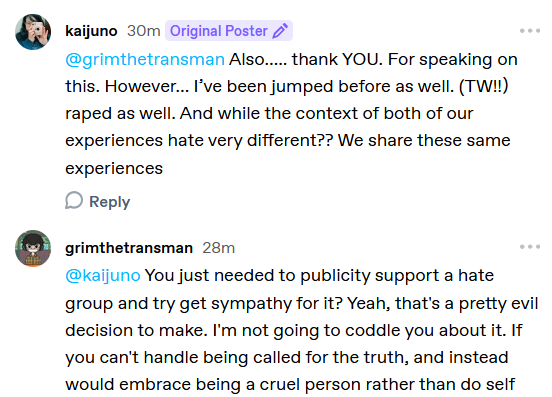Open kaijuno's profile picture
The width and height of the screenshot is (552, 397).
[x=33, y=32]
